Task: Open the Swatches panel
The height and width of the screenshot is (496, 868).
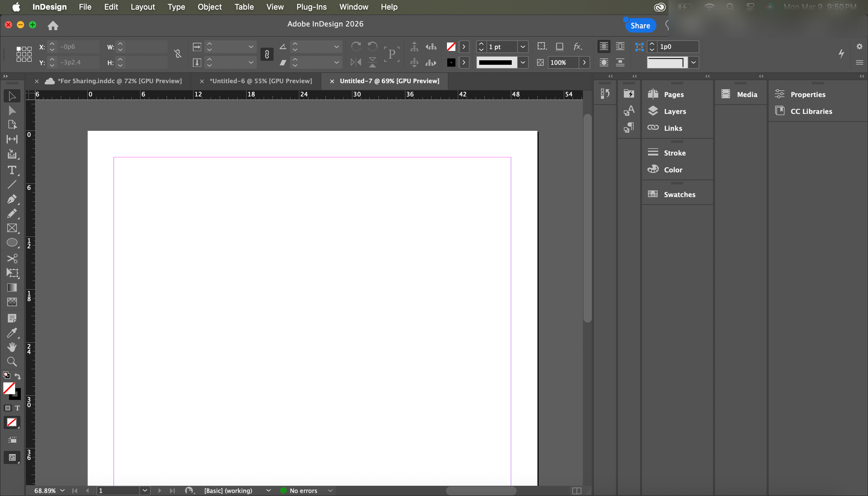Action: 679,195
